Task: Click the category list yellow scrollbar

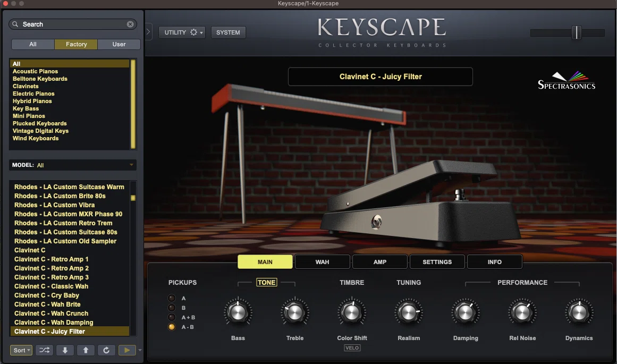Action: point(133,104)
